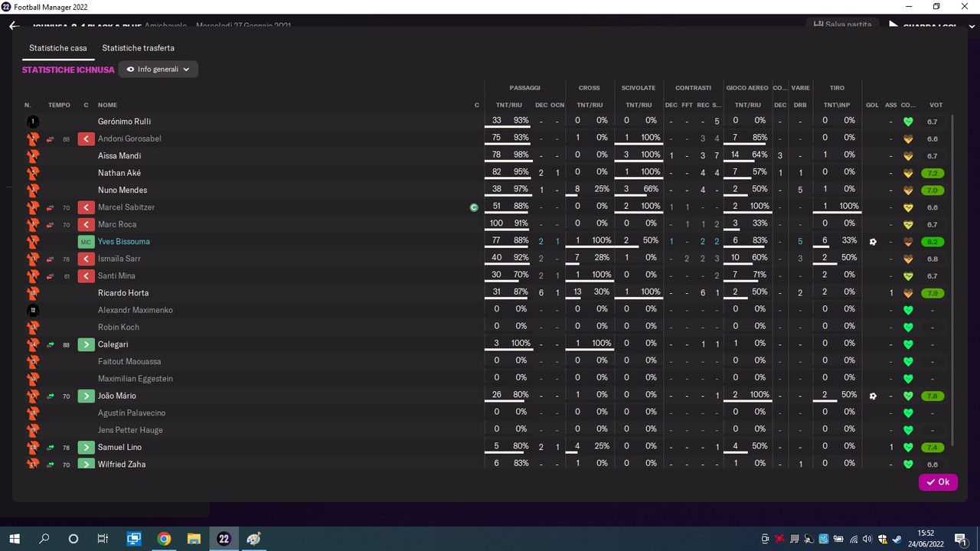Open Google Chrome from the taskbar
This screenshot has width=980, height=551.
coord(164,539)
